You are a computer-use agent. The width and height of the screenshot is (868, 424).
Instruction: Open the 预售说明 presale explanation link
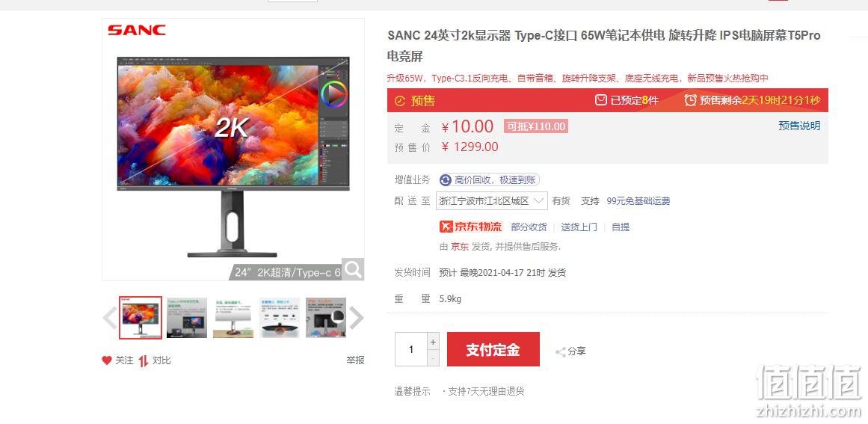coord(799,126)
